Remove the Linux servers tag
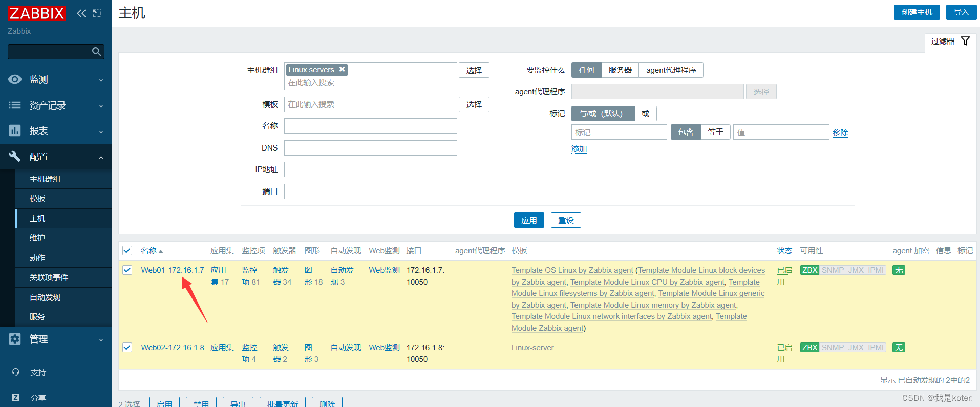The image size is (980, 407). click(342, 69)
